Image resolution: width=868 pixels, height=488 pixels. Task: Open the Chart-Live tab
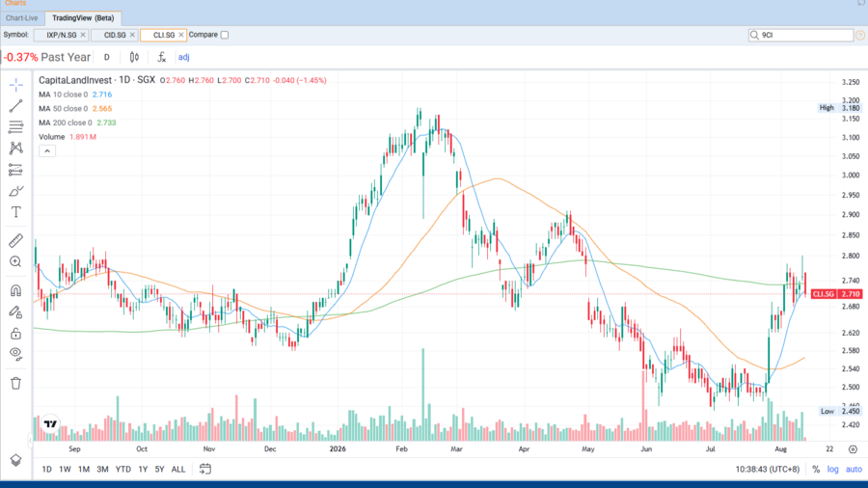click(21, 18)
